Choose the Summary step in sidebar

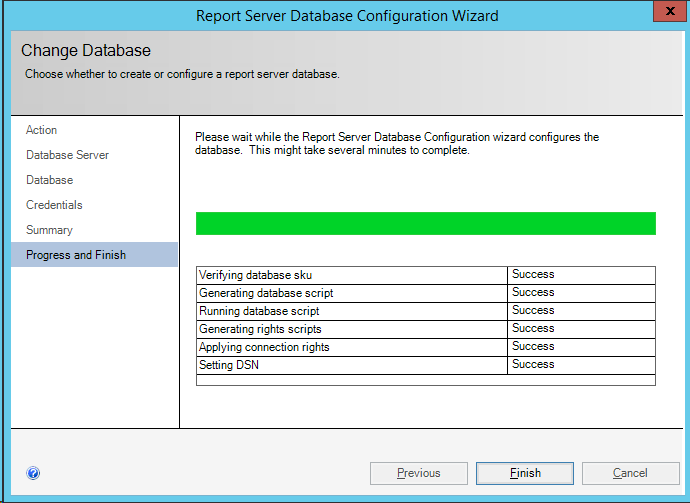tap(49, 230)
